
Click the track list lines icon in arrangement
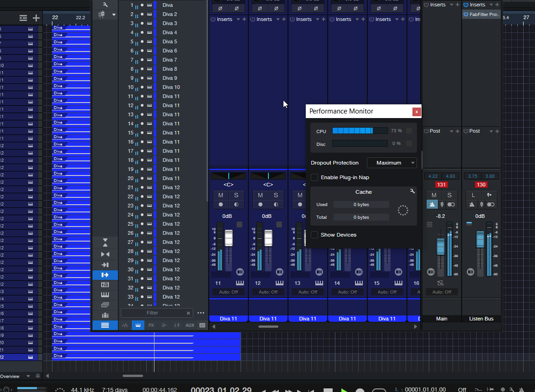23,18
